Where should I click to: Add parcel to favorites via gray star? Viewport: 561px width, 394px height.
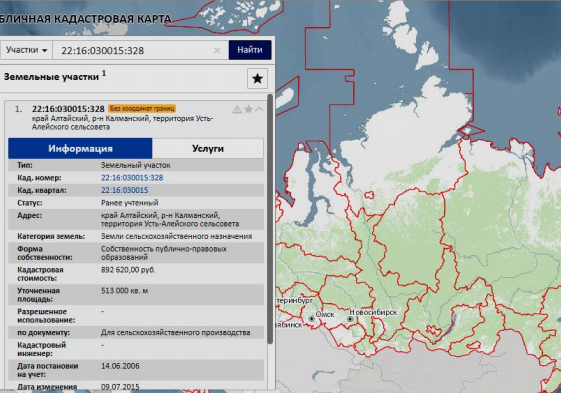click(x=248, y=109)
